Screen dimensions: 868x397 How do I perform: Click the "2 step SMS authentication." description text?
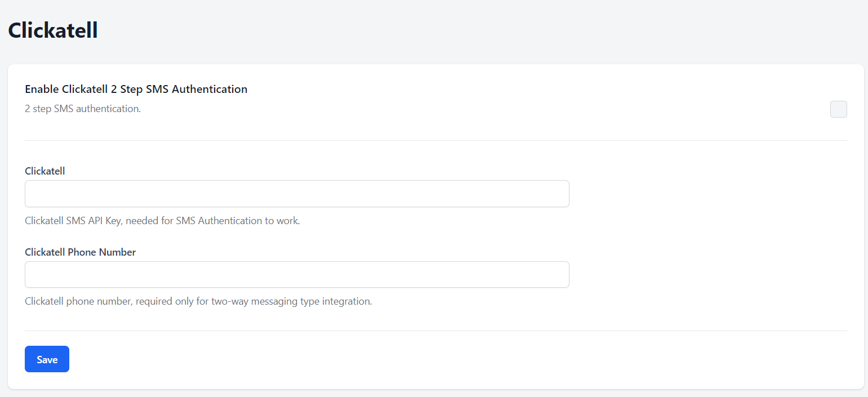[x=83, y=109]
